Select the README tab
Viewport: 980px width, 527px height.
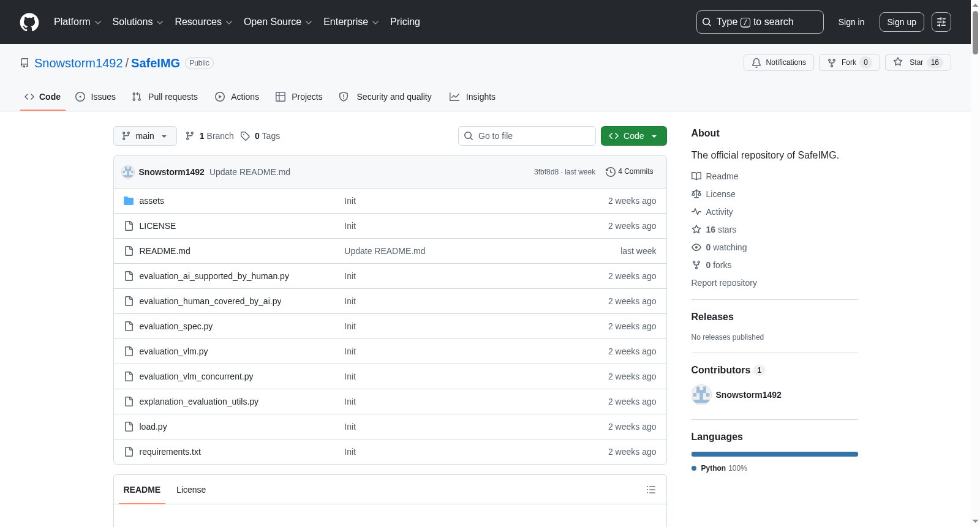coord(142,490)
